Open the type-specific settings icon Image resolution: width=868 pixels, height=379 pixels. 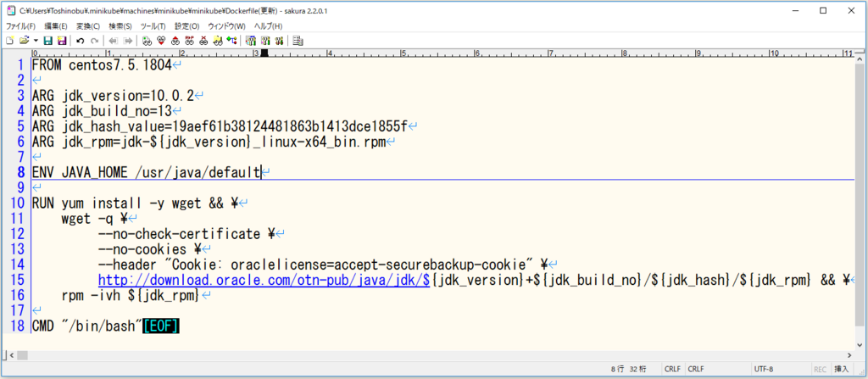(265, 41)
